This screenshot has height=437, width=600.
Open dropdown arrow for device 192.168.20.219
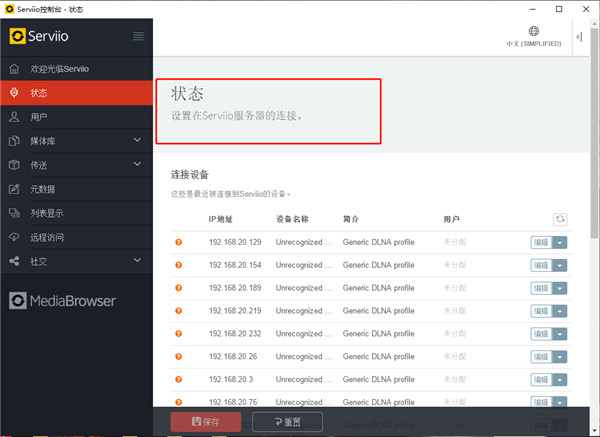tap(560, 311)
